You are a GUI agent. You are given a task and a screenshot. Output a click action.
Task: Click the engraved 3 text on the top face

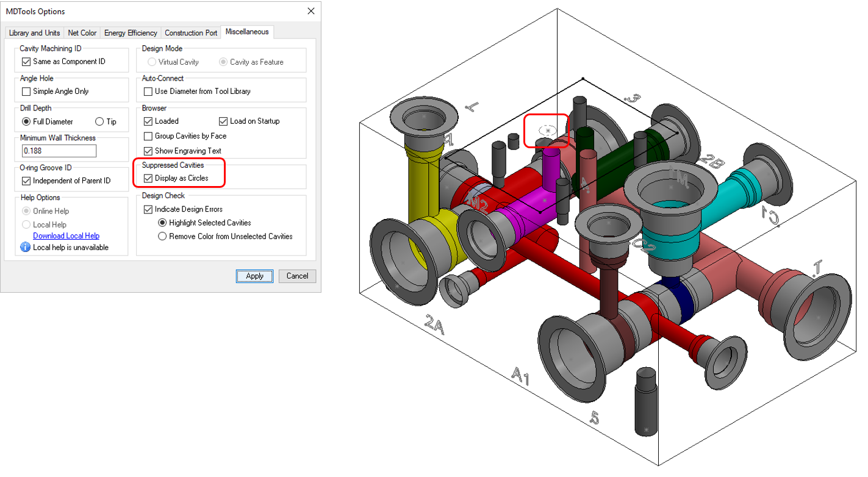click(x=634, y=98)
